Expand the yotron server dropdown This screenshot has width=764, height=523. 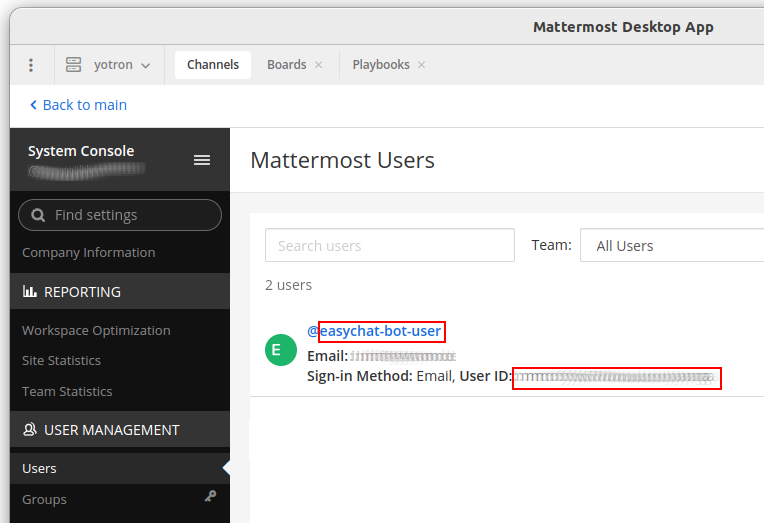point(145,65)
